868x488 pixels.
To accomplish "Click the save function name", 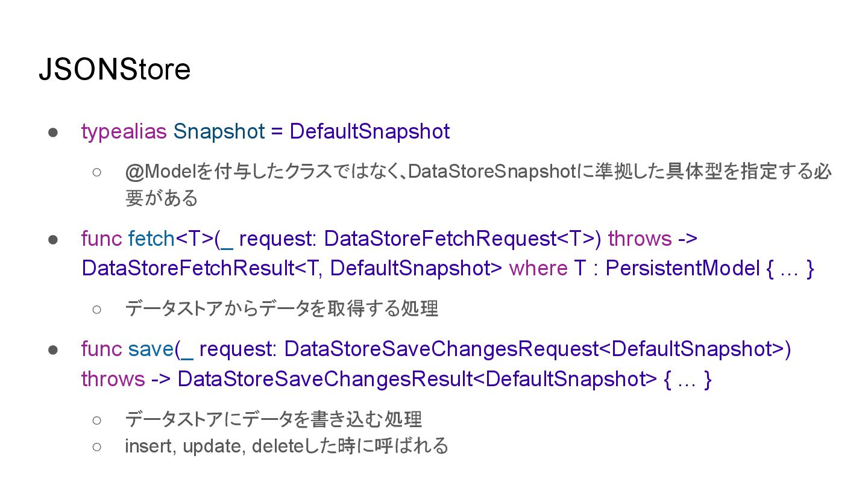I will (x=151, y=349).
